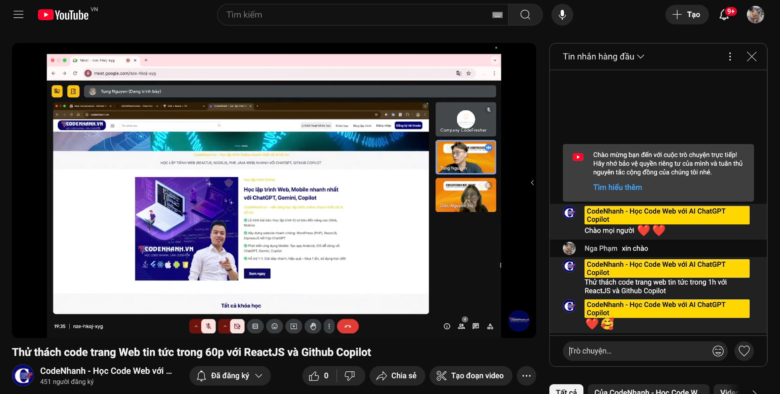Click the Tạo đoạn video clip button

pos(471,376)
